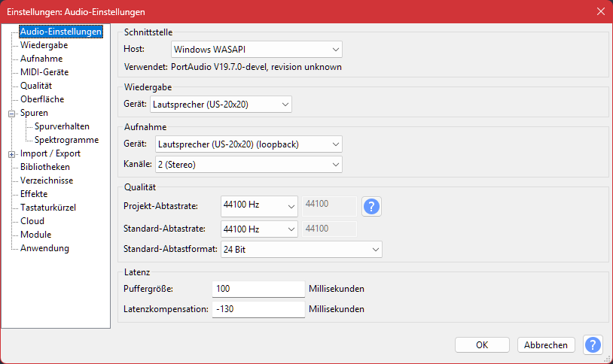Open the Host dropdown showing Windows WASAPI
The height and width of the screenshot is (364, 613).
click(x=256, y=50)
